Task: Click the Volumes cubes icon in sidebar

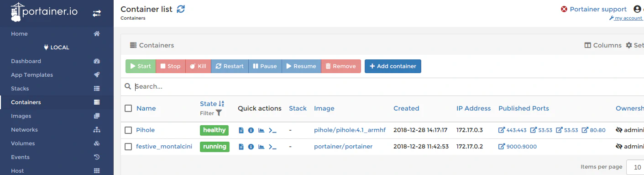Action: [x=96, y=143]
